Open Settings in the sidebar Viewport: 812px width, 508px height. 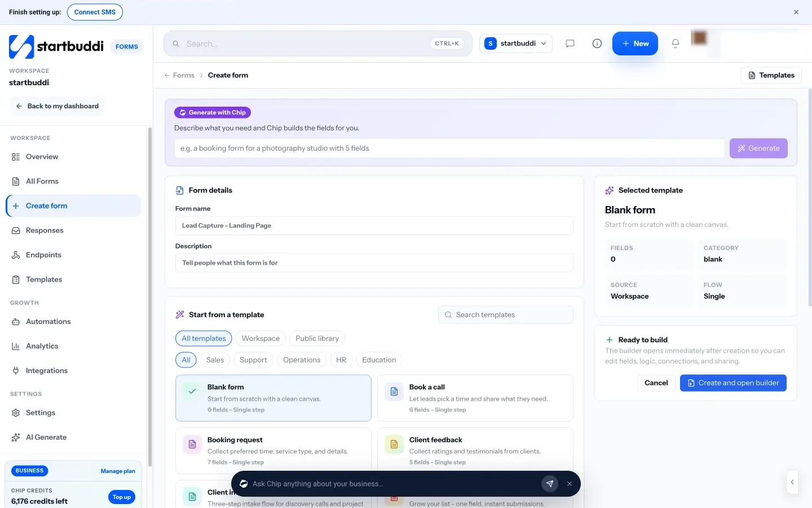pos(73,413)
